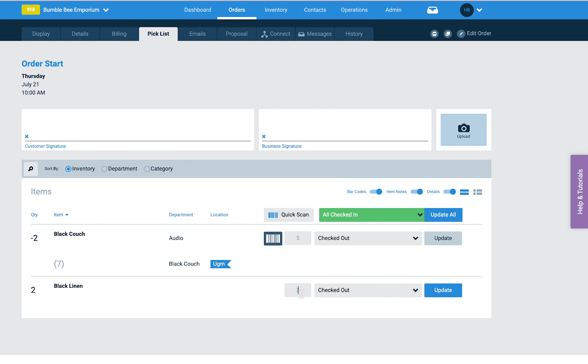This screenshot has width=588, height=364.
Task: Sort items by Department
Action: point(104,169)
